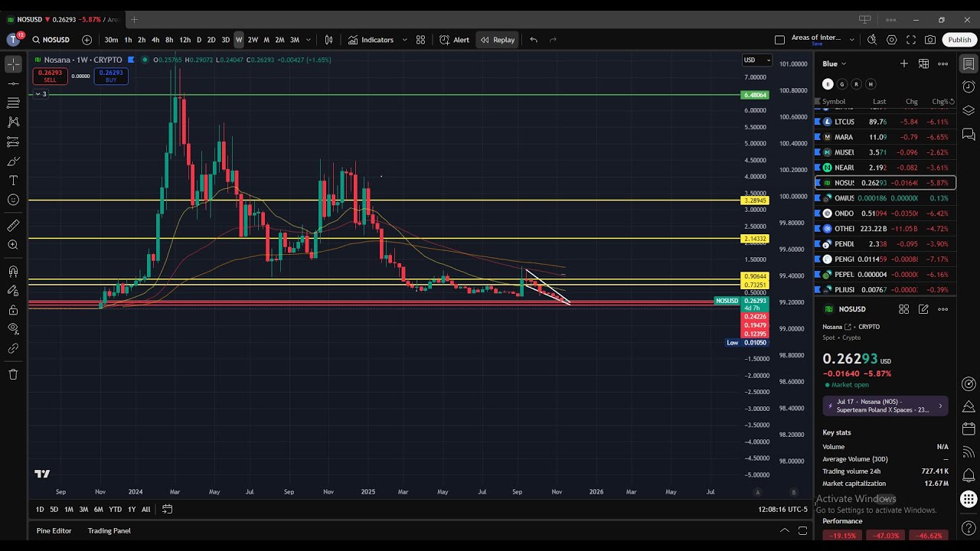Viewport: 980px width, 551px height.
Task: Select the ruler measure tool
Action: click(x=13, y=226)
